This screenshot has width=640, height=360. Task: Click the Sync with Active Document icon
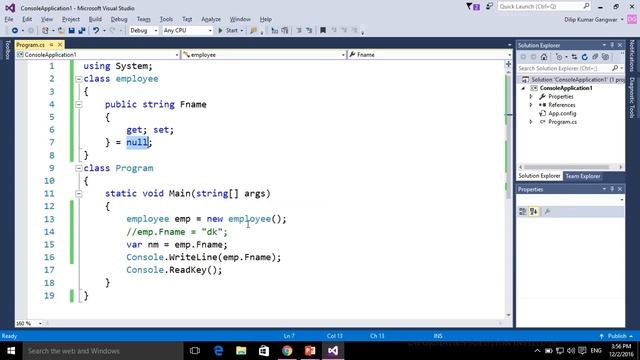pyautogui.click(x=574, y=57)
